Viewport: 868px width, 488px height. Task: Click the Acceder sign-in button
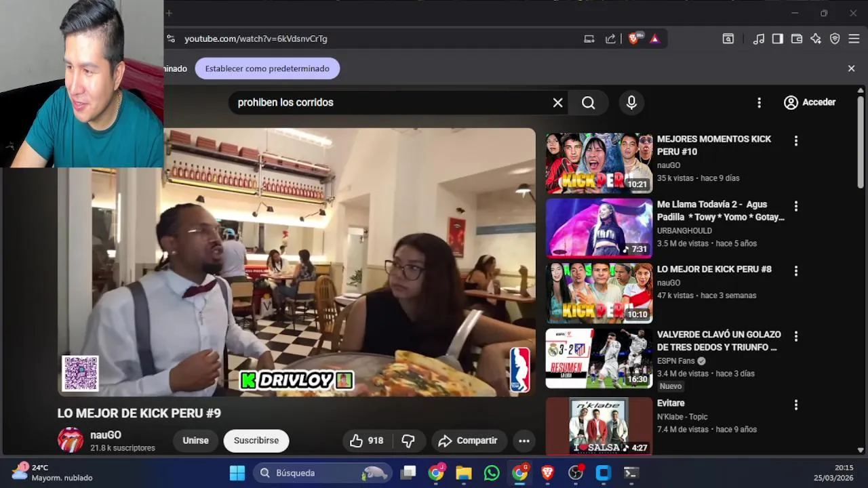click(x=810, y=102)
